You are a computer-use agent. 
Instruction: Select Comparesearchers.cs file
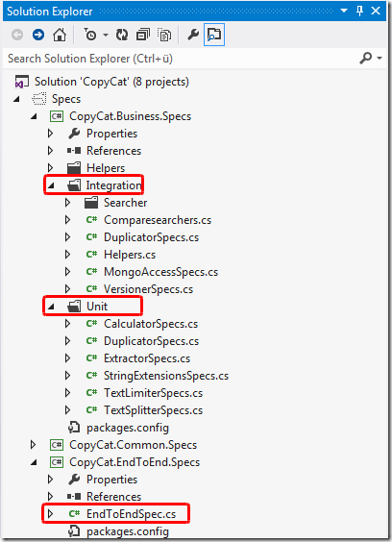click(158, 220)
